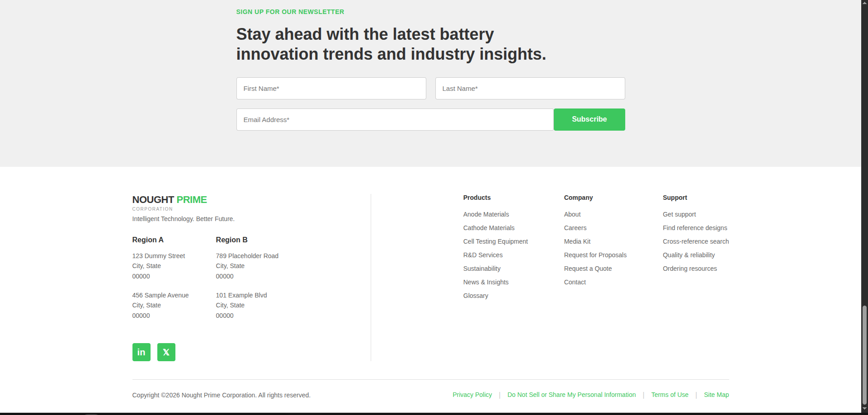
Task: Open the Terms of Use link
Action: click(x=670, y=395)
